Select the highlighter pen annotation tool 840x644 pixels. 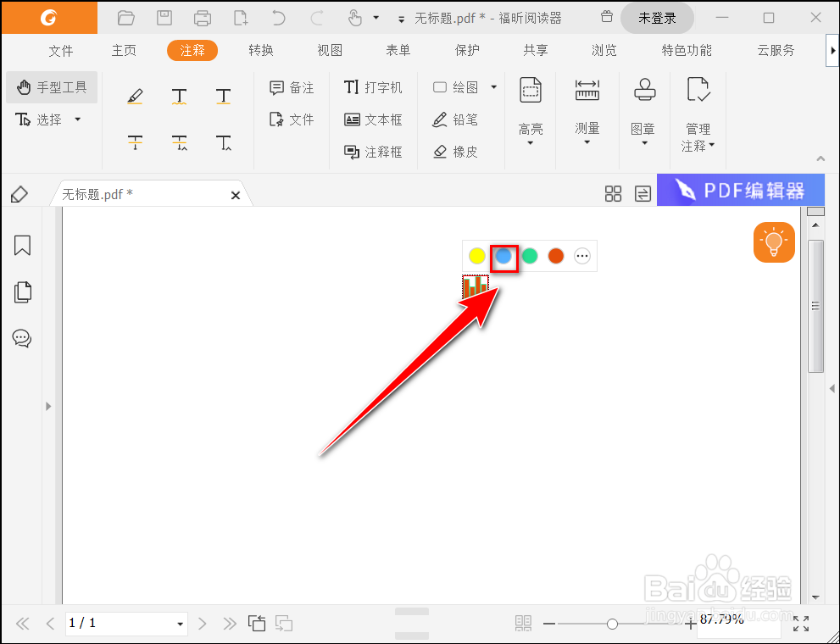(135, 97)
